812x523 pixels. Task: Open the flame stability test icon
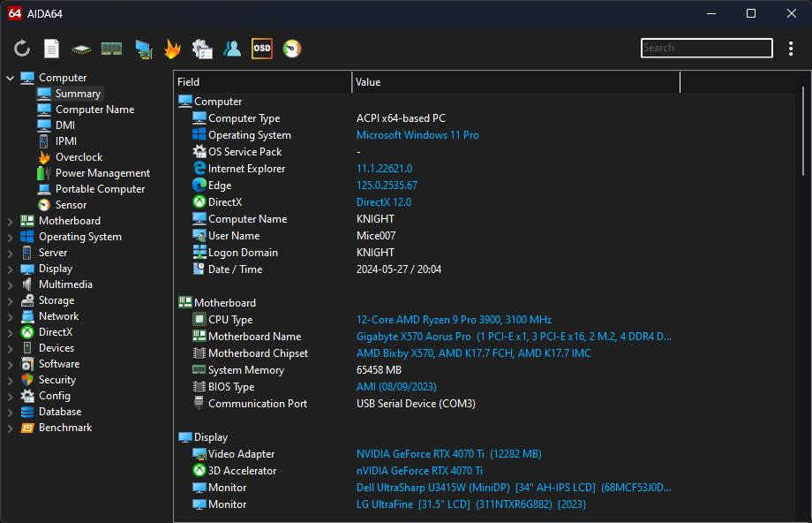(172, 49)
